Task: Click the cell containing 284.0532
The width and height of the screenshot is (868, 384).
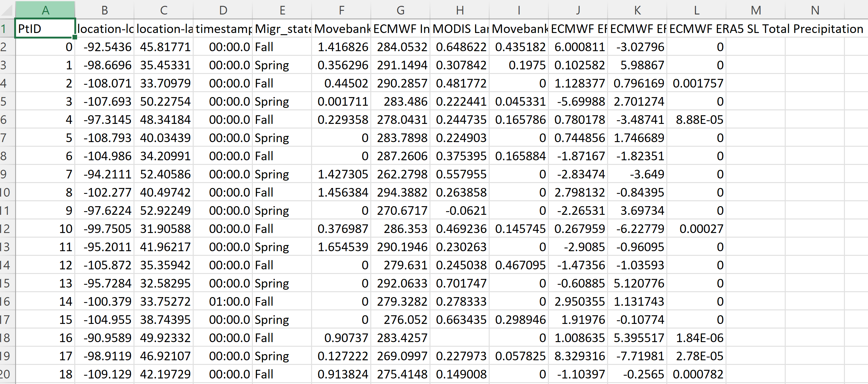Action: (x=401, y=47)
